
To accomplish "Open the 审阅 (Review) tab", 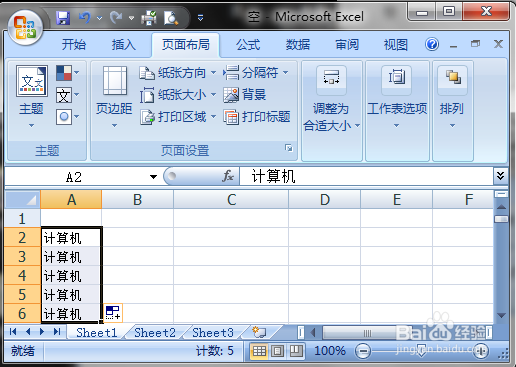I will pos(347,45).
